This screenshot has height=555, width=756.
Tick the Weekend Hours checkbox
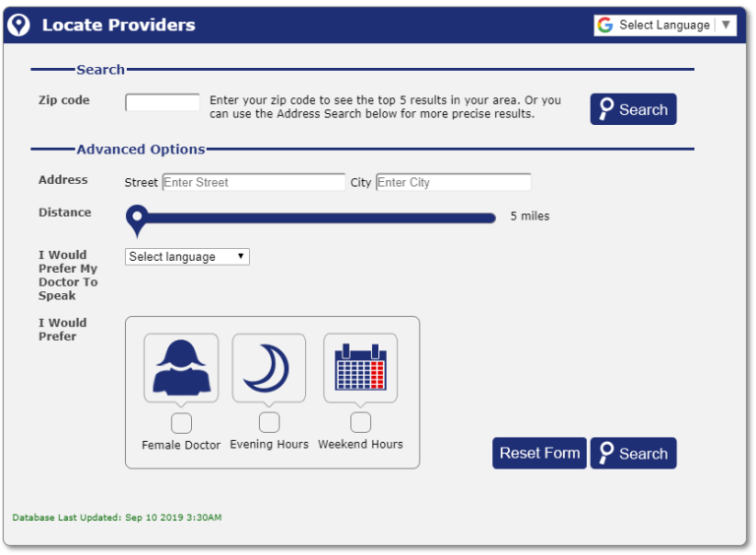point(360,423)
